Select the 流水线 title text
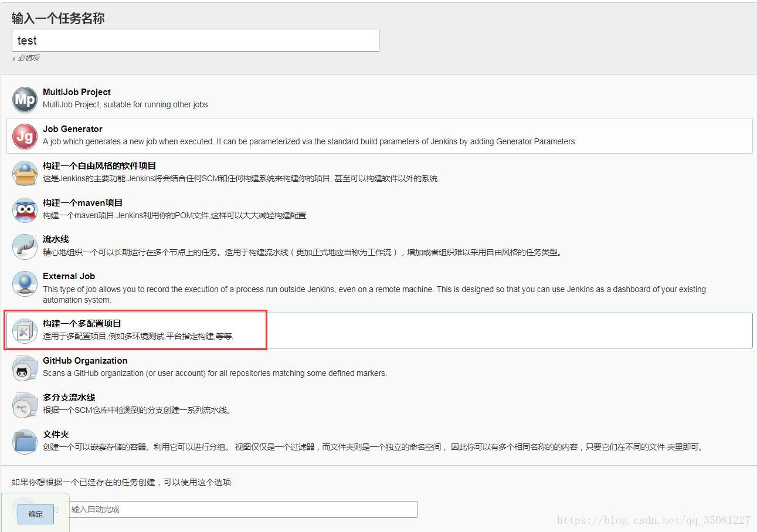This screenshot has height=532, width=757. point(56,239)
